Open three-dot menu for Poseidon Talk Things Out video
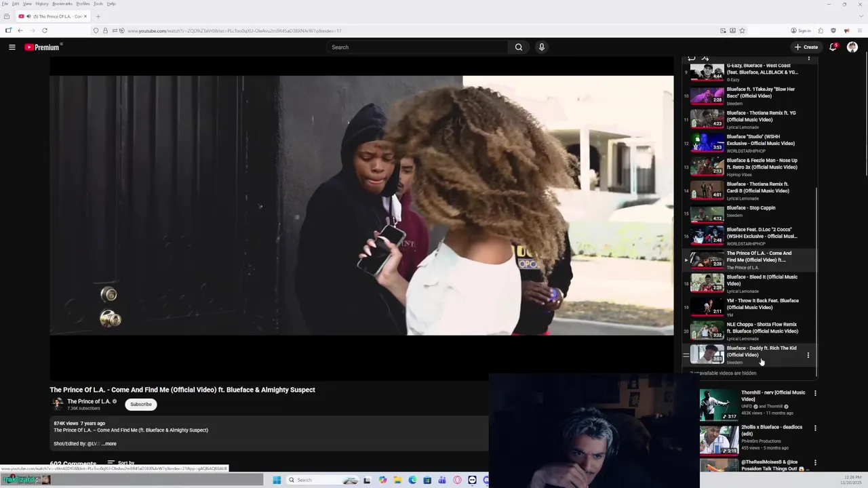Screen dimensions: 868x488 coord(815,463)
